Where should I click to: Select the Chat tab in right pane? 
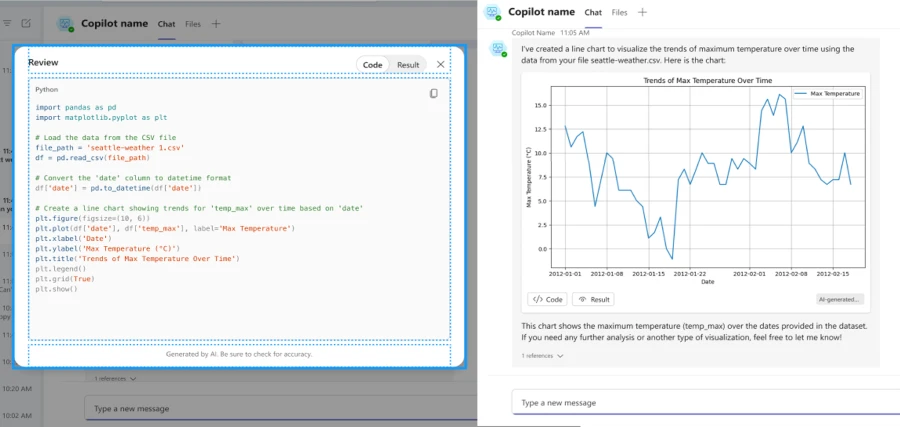(593, 12)
